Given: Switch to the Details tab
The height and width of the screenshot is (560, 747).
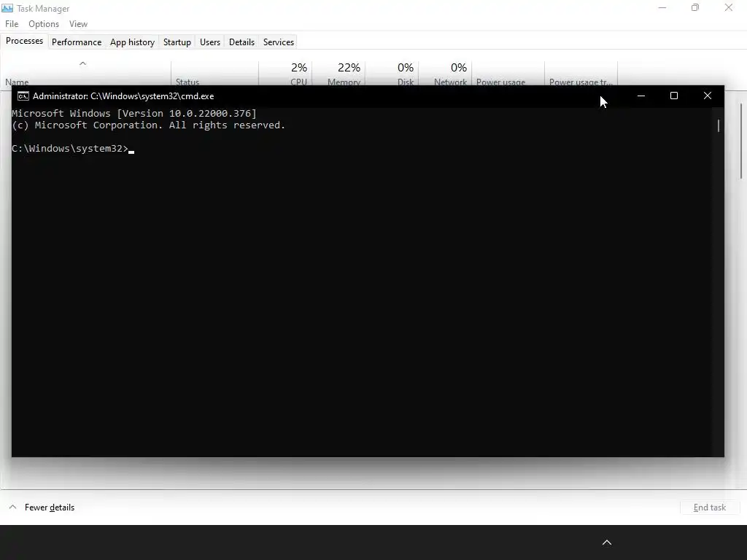Looking at the screenshot, I should [x=241, y=42].
